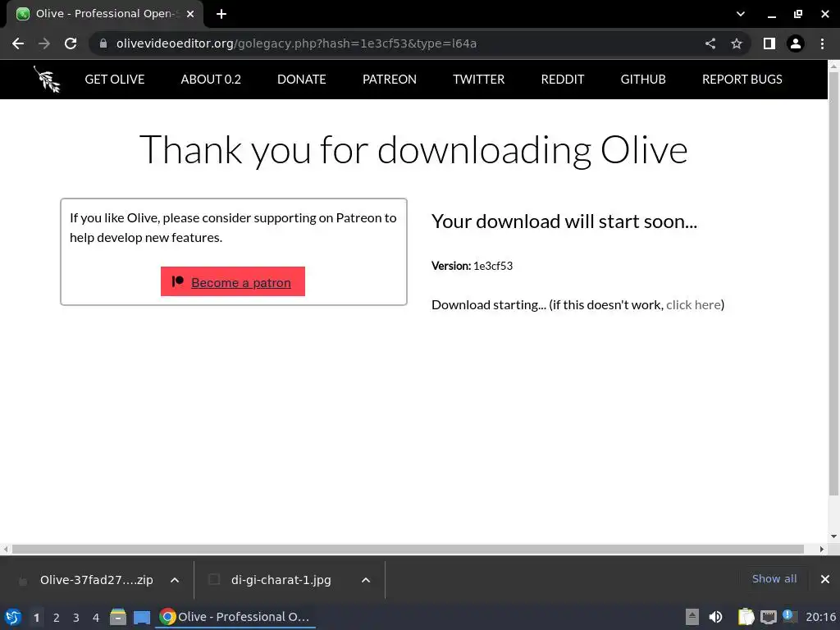Click the browser back arrow
Viewport: 840px width, 630px height.
click(x=18, y=43)
